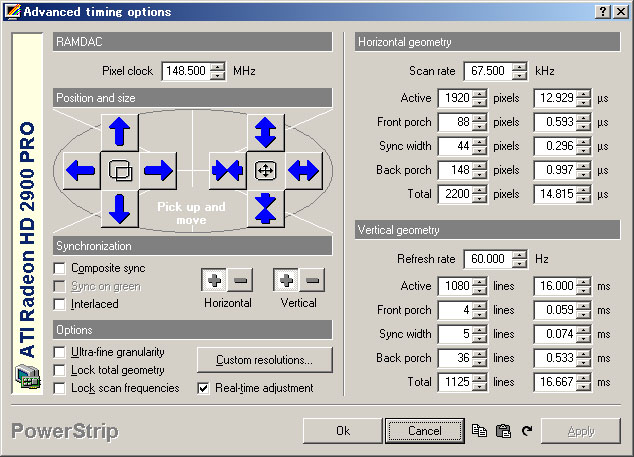Click the vertical Sync width 0.074 ms field

(x=555, y=334)
